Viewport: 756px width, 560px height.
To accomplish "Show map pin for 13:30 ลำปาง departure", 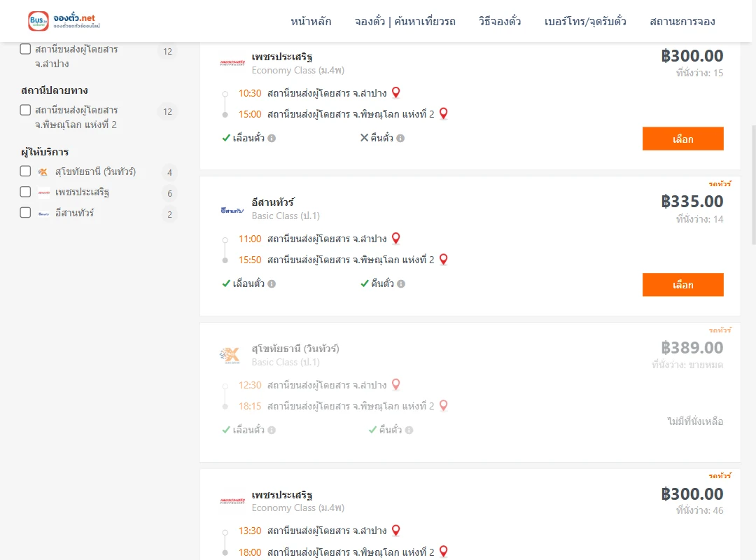I will pos(395,530).
